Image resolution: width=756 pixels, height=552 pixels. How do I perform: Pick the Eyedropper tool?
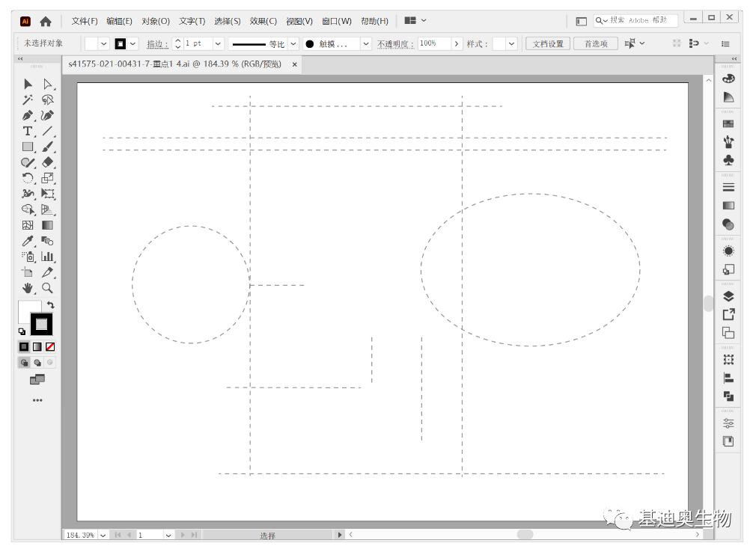[x=28, y=241]
